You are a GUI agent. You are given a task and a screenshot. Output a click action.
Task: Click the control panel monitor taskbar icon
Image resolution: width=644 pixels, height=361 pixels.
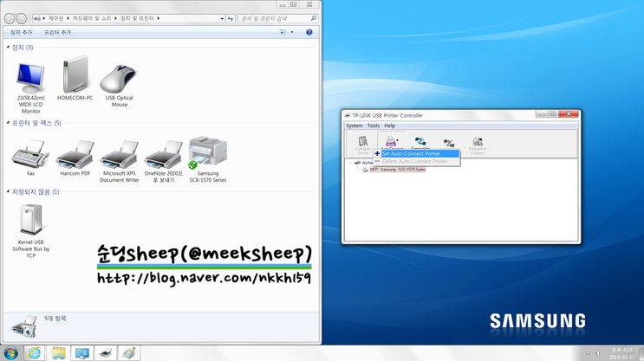tap(82, 353)
